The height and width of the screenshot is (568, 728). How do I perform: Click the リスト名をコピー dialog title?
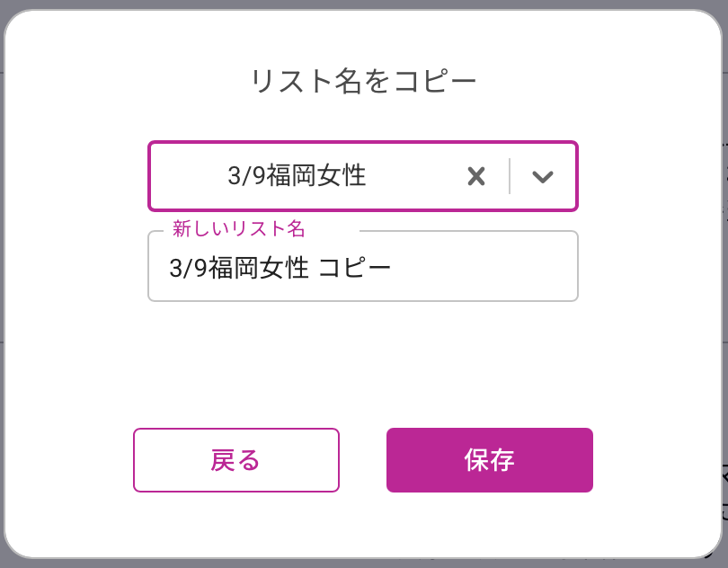pos(362,82)
